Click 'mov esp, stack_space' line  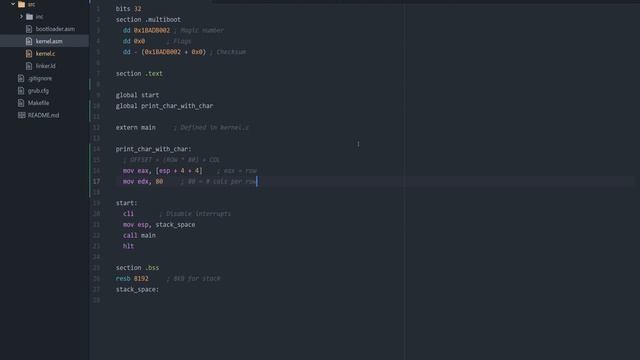click(159, 224)
